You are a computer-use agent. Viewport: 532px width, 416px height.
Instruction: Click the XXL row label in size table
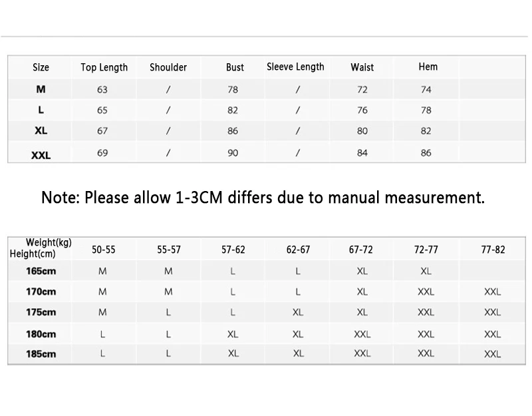[41, 155]
